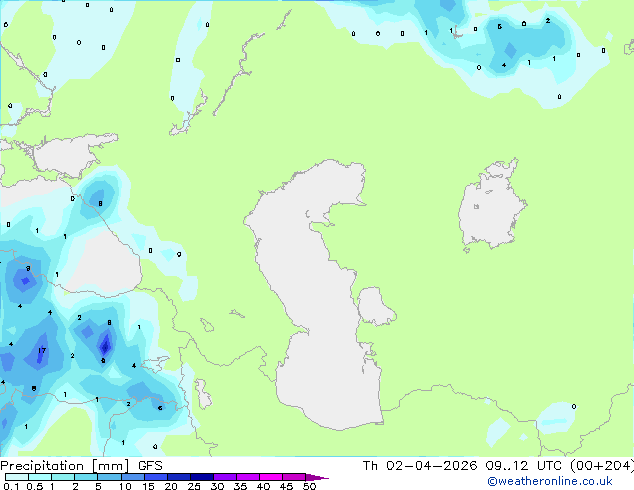Click the '10' legend scale label

click(125, 486)
